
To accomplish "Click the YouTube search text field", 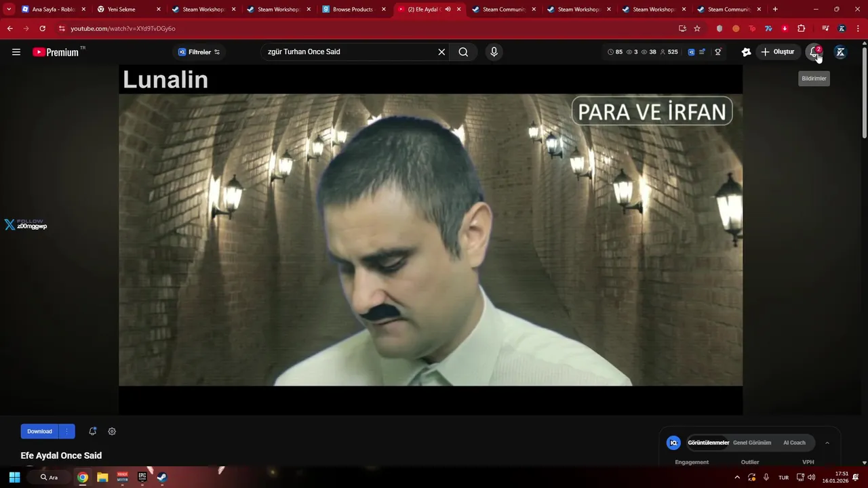I will click(x=349, y=52).
